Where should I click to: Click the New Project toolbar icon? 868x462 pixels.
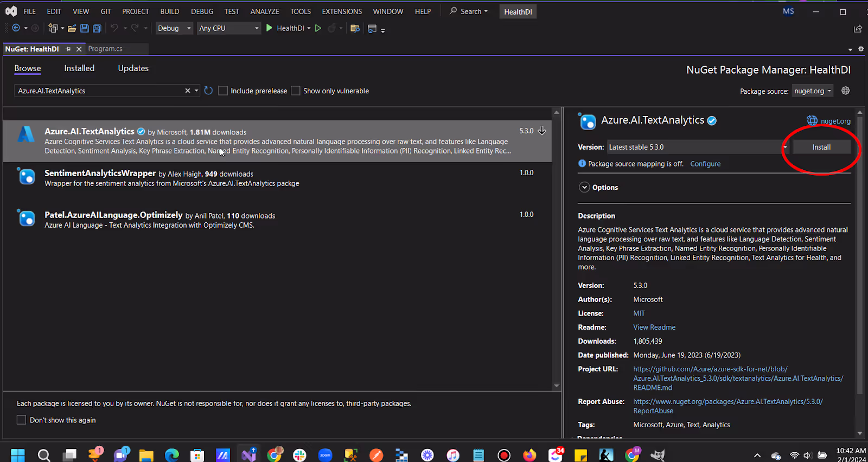53,28
